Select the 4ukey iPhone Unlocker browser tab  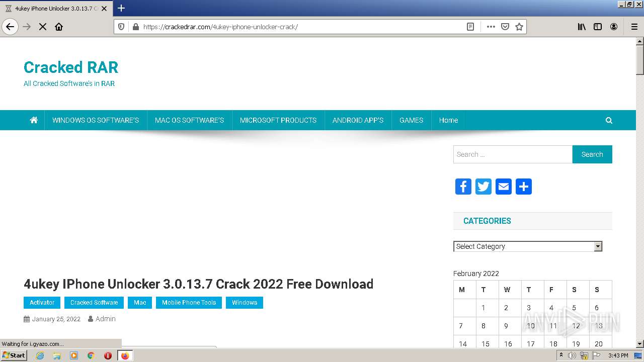point(55,9)
